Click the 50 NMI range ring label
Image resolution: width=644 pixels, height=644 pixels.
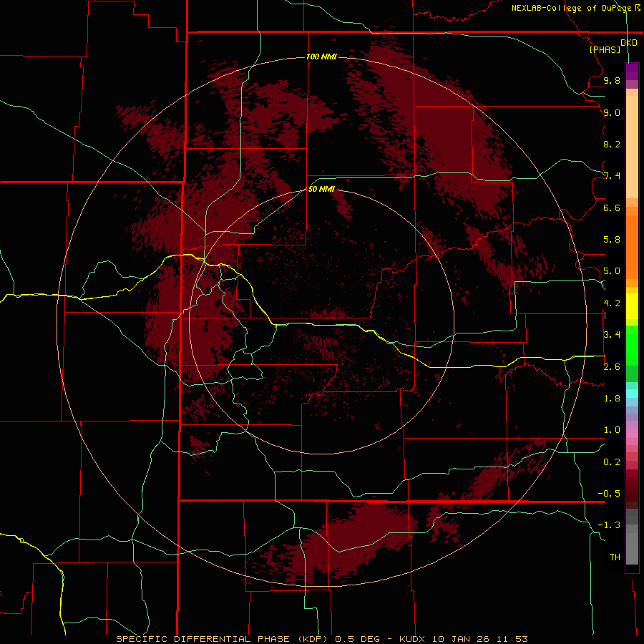[x=321, y=189]
